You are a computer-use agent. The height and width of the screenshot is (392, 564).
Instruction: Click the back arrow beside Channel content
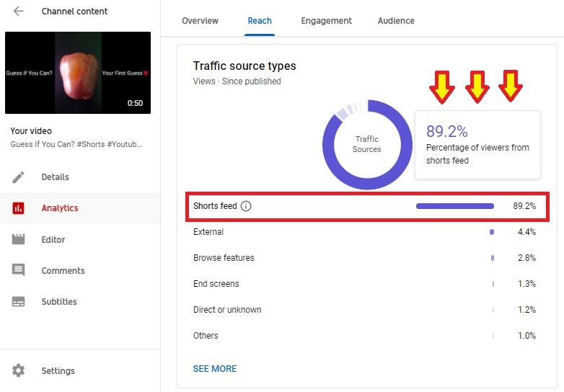[19, 12]
